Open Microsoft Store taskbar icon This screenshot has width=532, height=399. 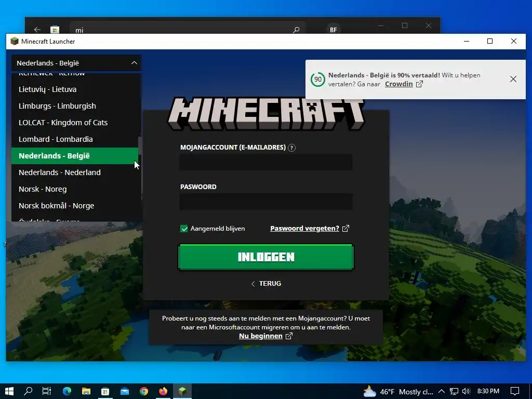pos(105,391)
